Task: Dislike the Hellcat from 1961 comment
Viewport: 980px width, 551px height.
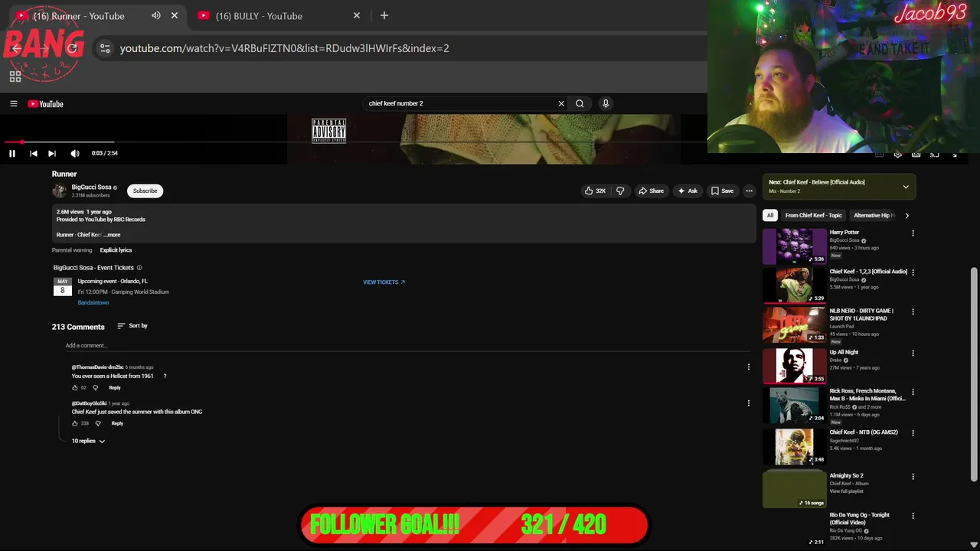Action: pyautogui.click(x=95, y=388)
